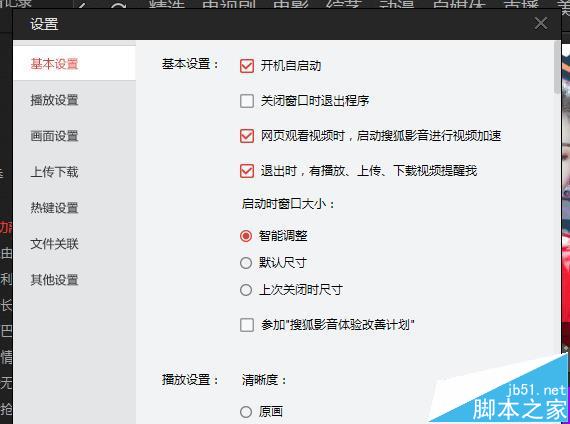Click the 清晰度 label
Screen dimensions: 570x424
[x=264, y=380]
